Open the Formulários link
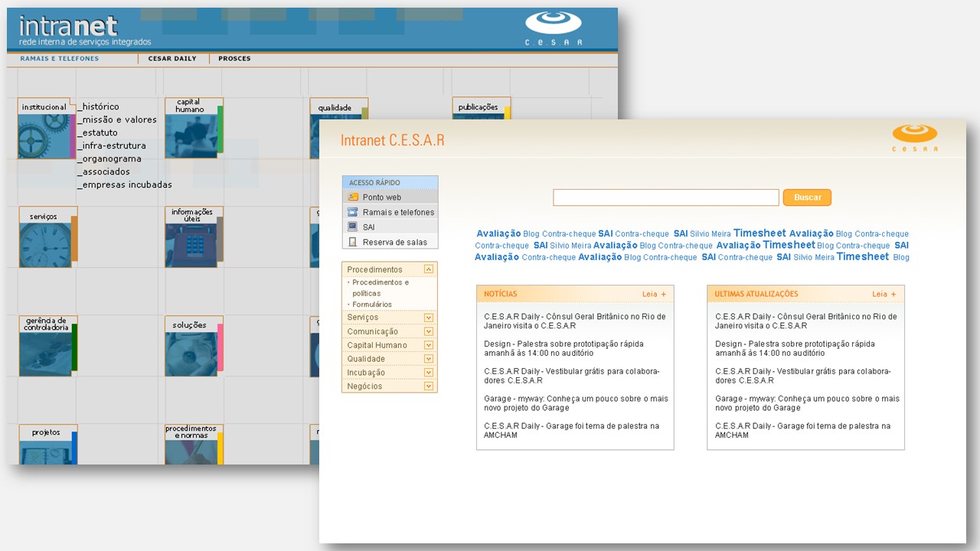Image resolution: width=980 pixels, height=551 pixels. click(372, 305)
